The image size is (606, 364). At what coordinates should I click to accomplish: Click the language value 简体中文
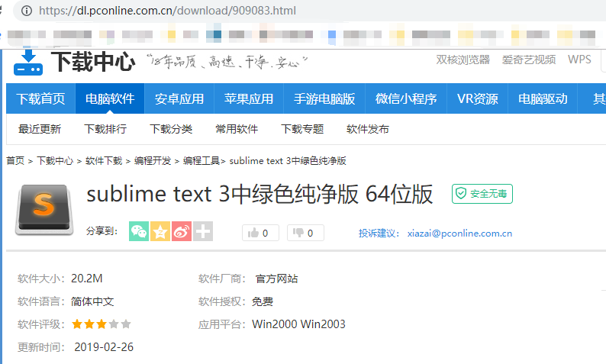point(92,301)
